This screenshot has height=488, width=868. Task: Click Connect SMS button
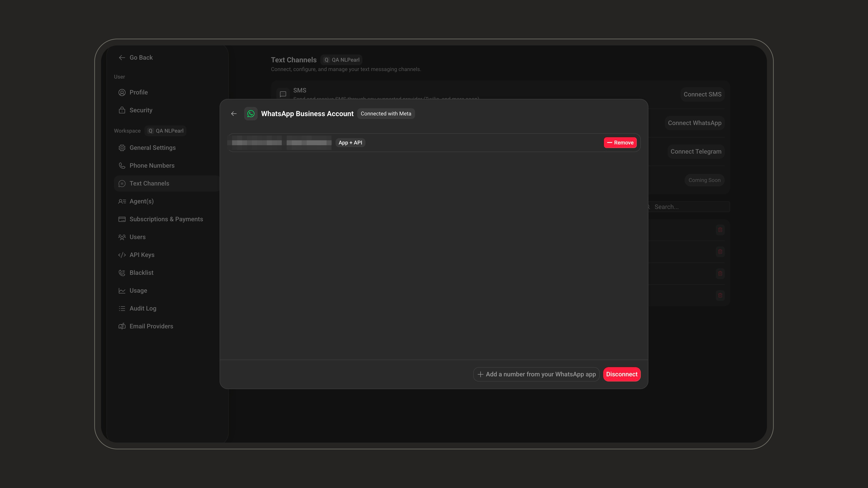[702, 94]
